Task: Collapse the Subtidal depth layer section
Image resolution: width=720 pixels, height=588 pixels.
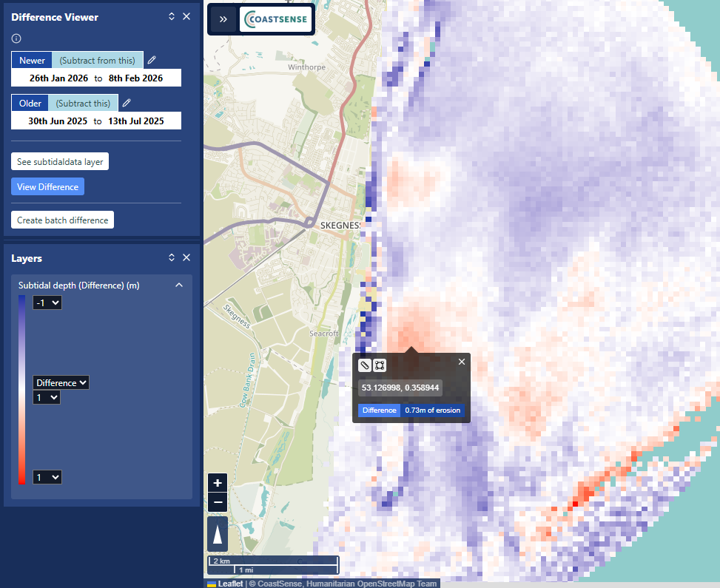Action: pyautogui.click(x=179, y=285)
